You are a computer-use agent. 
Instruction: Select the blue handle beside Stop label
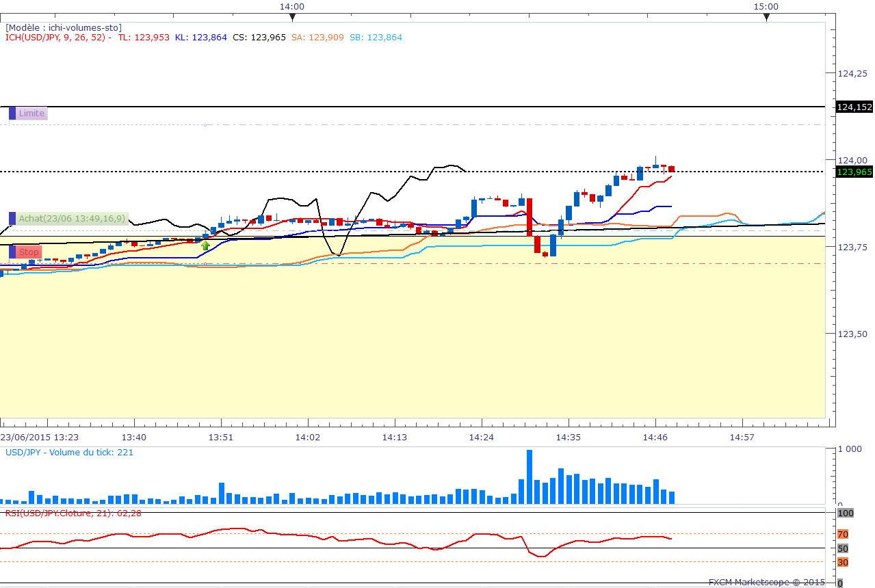12,252
